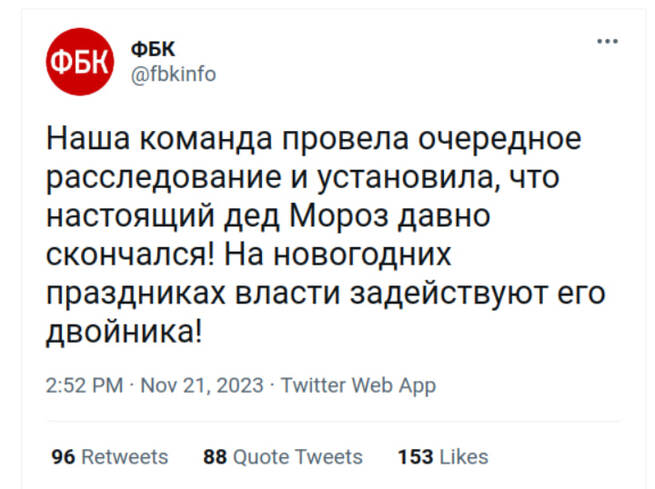Click the red ФБК profile avatar
This screenshot has height=489, width=655.
pyautogui.click(x=80, y=62)
